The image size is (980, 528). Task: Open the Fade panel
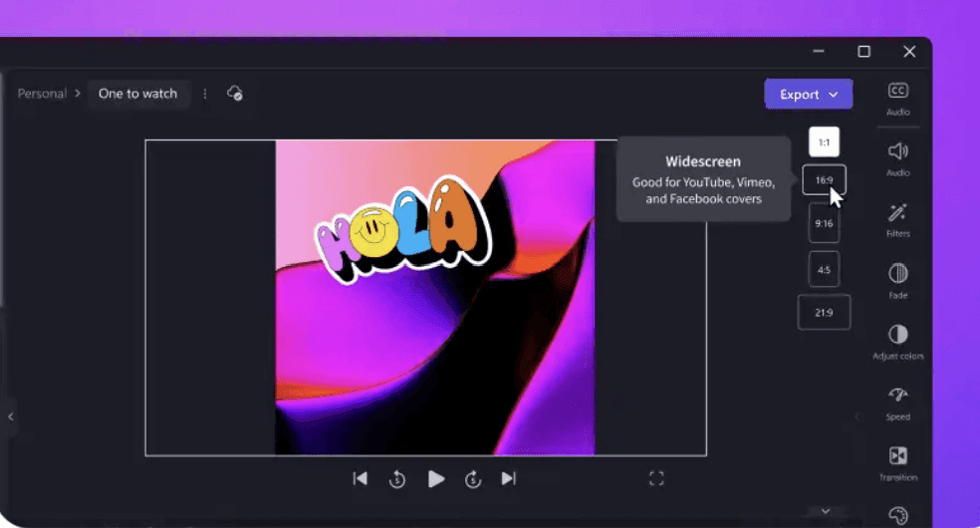point(897,281)
